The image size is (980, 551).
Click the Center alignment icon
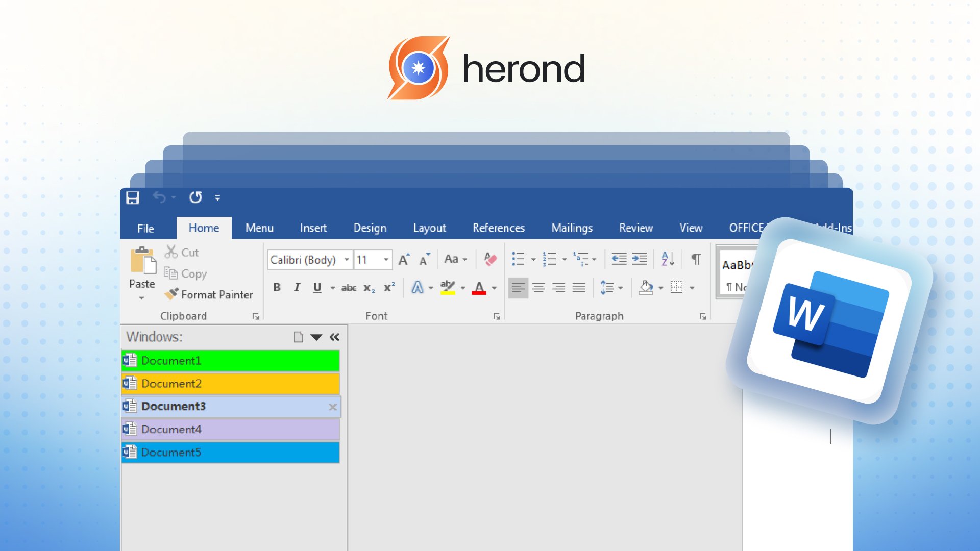click(x=538, y=288)
